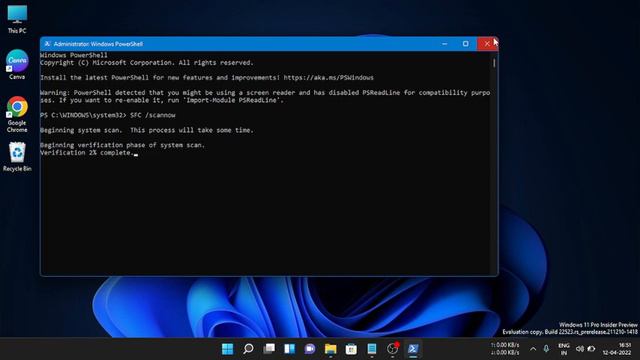640x360 pixels.
Task: Launch Google Chrome from desktop
Action: coord(17,114)
